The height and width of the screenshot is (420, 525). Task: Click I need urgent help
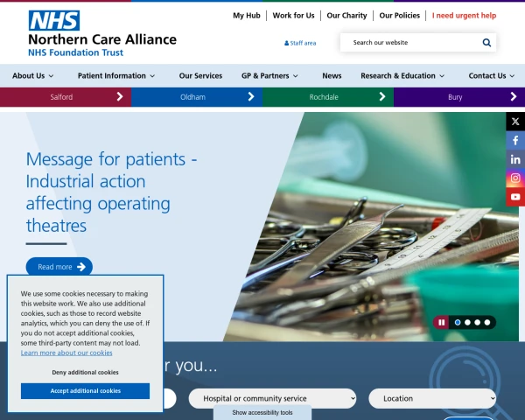464,16
